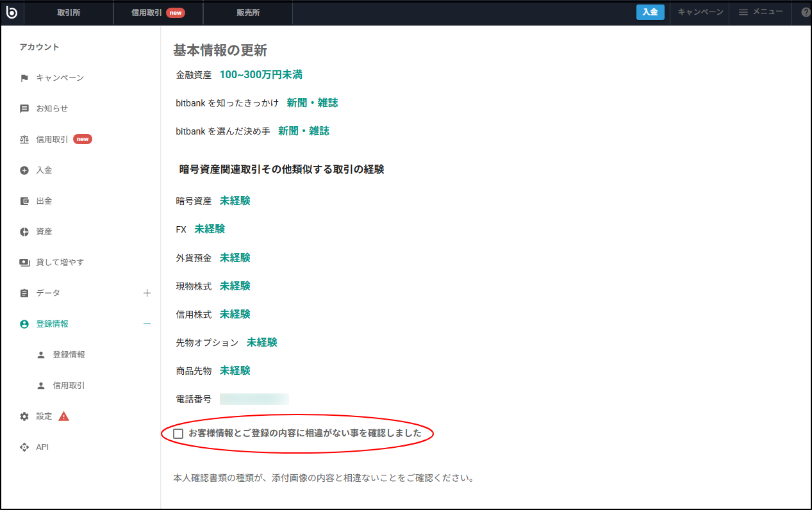812x510 pixels.
Task: Click the 基本情報の更新 heading
Action: (220, 51)
